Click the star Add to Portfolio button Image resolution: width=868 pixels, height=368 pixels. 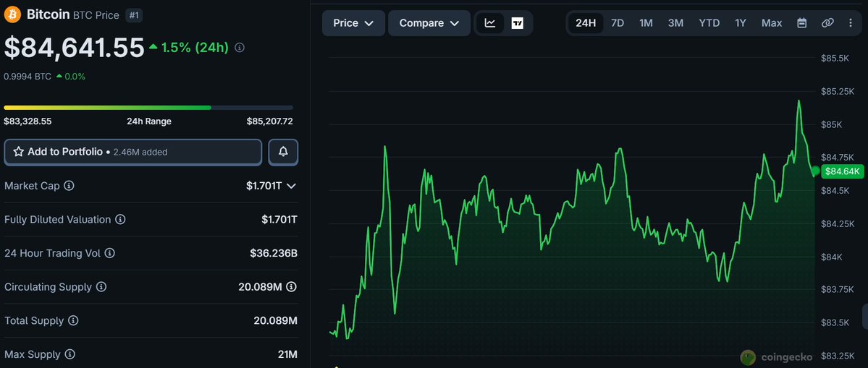click(133, 152)
